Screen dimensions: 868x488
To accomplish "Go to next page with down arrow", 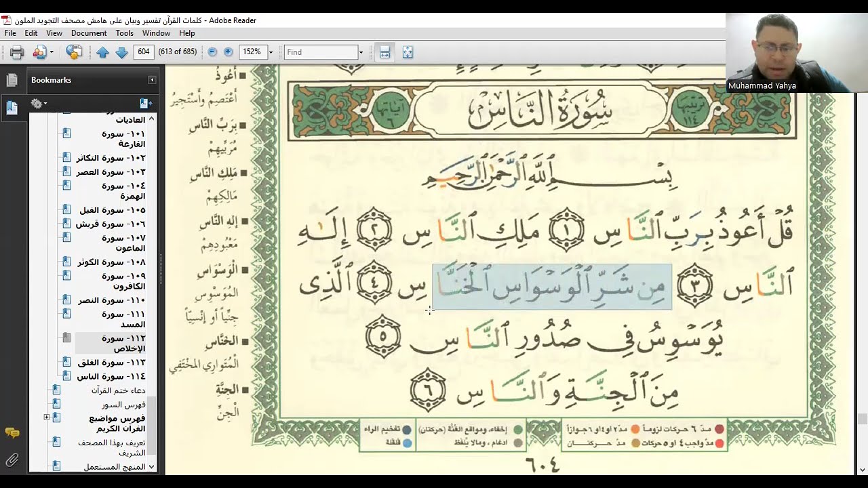I will pyautogui.click(x=121, y=52).
